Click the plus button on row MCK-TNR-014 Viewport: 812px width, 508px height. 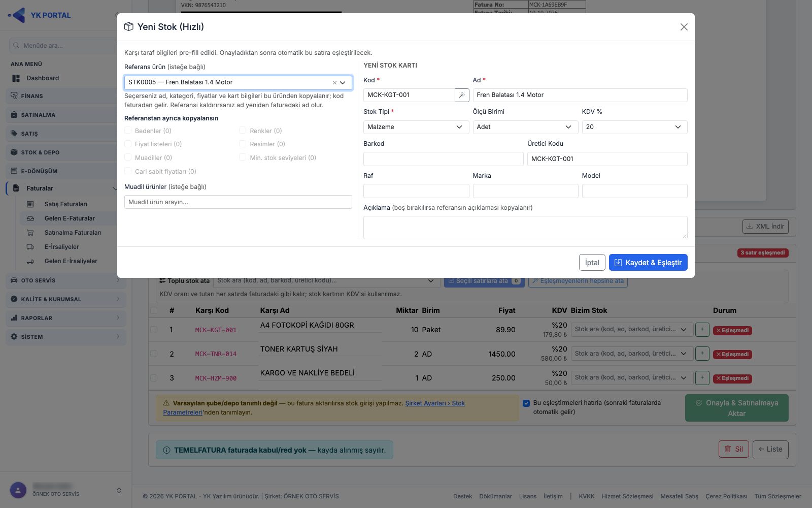(702, 354)
